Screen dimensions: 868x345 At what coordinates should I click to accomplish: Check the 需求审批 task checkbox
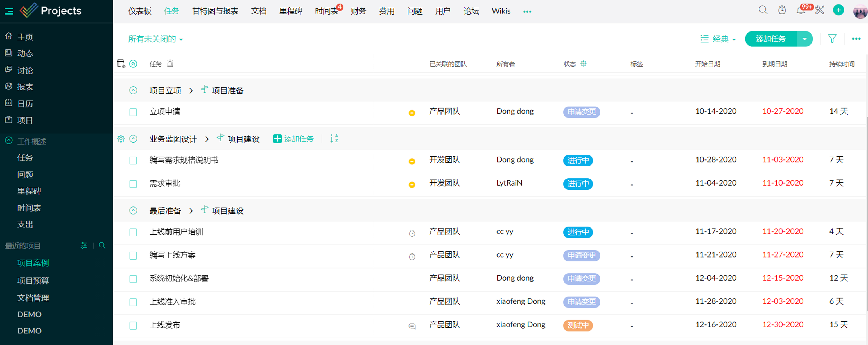(x=133, y=184)
